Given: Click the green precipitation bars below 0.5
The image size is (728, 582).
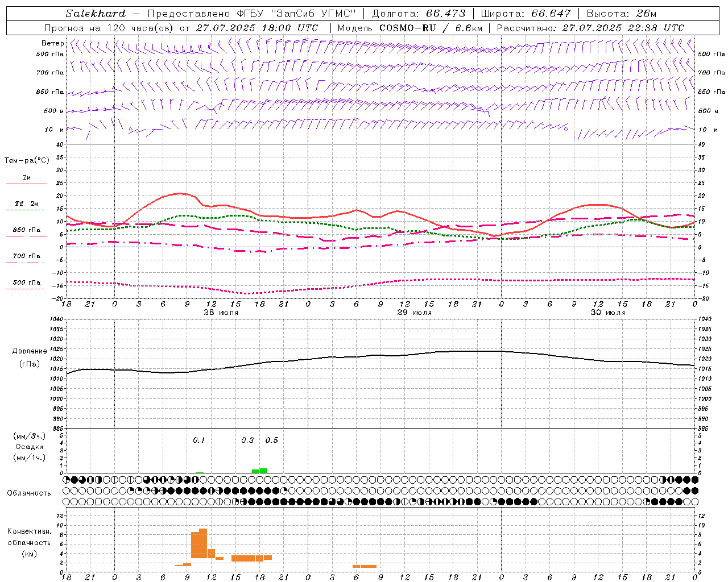Looking at the screenshot, I should tap(259, 471).
